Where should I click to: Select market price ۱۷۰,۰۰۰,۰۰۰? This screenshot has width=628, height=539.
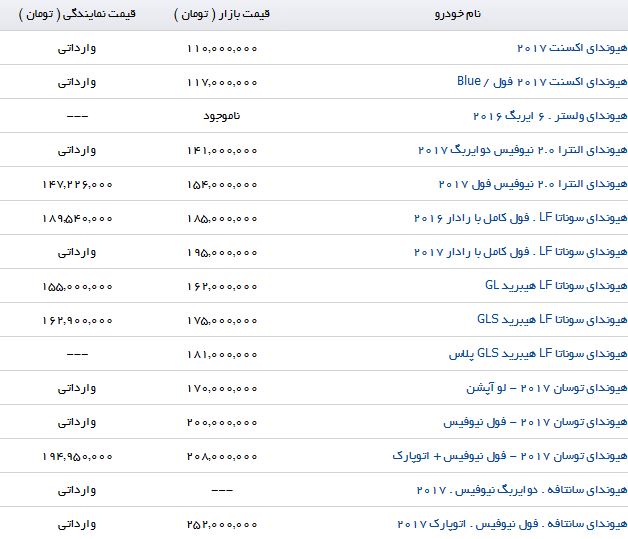tap(222, 388)
